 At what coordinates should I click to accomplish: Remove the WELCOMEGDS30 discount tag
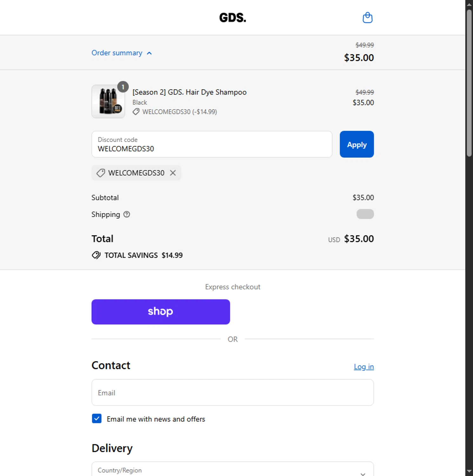[x=173, y=173]
